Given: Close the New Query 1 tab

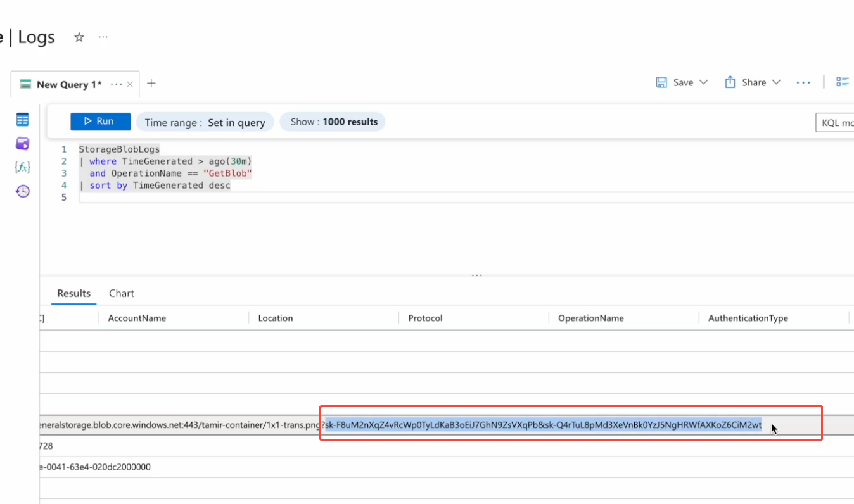Looking at the screenshot, I should 130,84.
